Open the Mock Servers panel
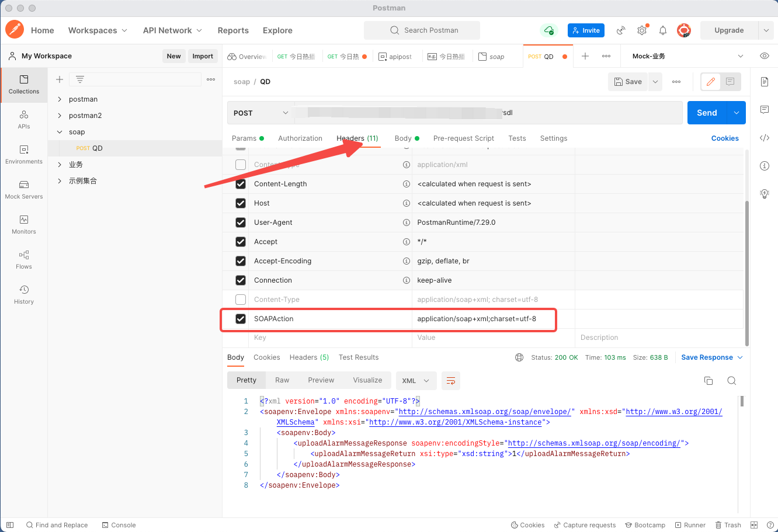778x532 pixels. click(x=23, y=190)
